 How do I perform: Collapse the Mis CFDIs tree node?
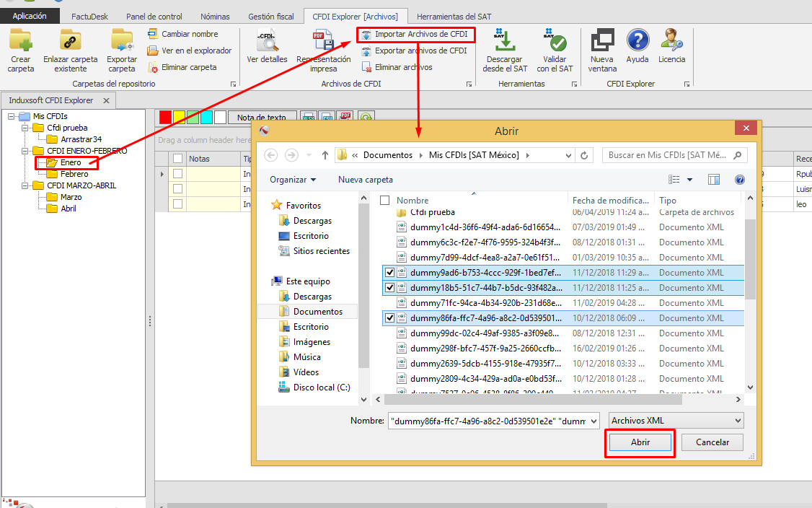(x=11, y=117)
